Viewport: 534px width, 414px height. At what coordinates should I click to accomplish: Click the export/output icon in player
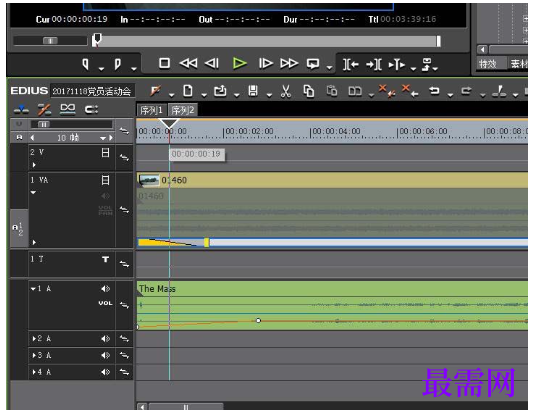coord(427,64)
